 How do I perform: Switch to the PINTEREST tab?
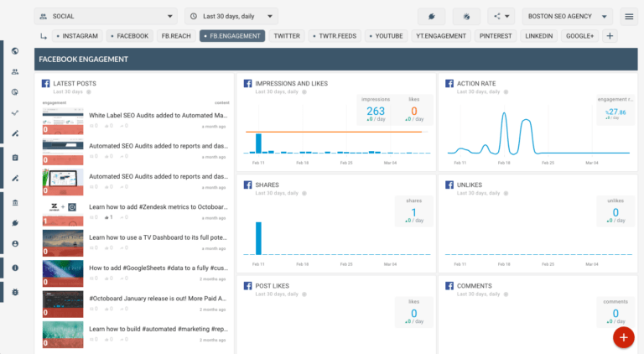click(x=496, y=36)
